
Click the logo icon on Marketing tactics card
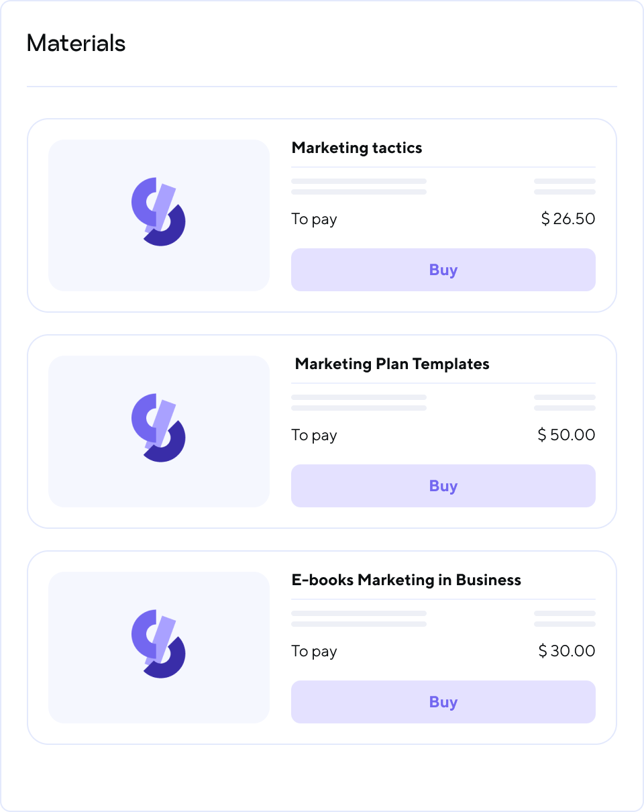point(158,212)
